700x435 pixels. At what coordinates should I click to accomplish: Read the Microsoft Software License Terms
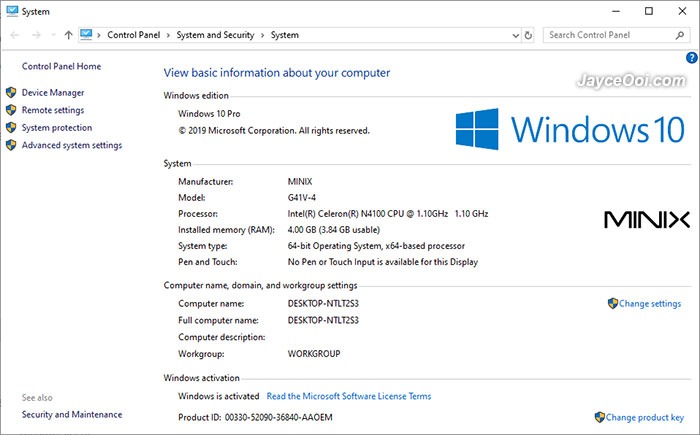click(x=349, y=396)
